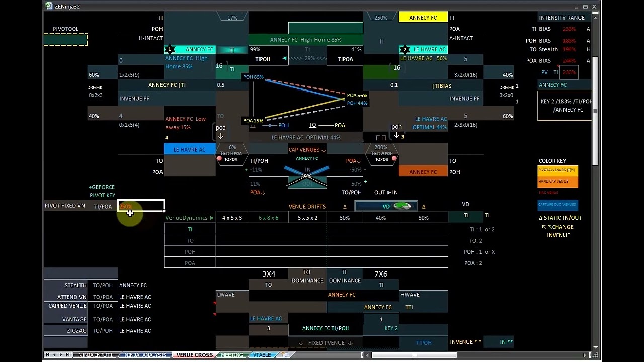The height and width of the screenshot is (362, 644).
Task: Select the VENUE CROSS sheet tab
Action: pos(194,355)
